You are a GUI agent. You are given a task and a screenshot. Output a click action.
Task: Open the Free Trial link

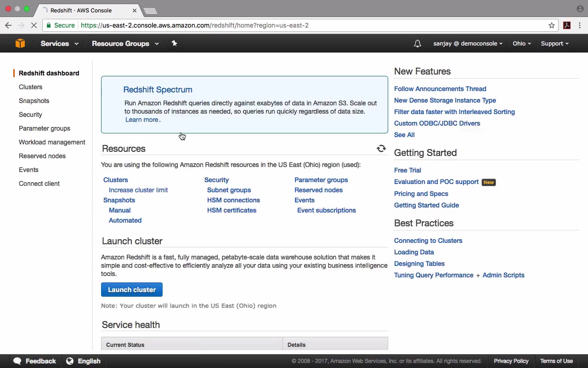click(407, 170)
